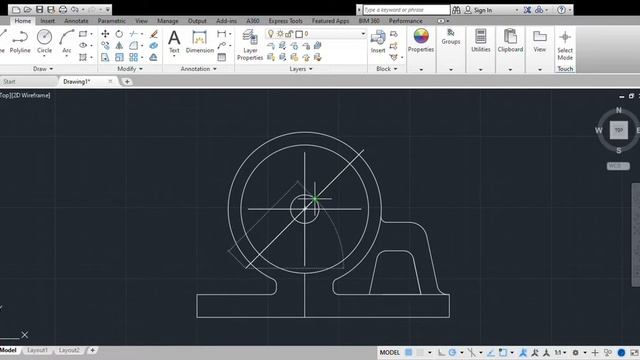Switch to the Manage ribbon tab

click(x=167, y=21)
